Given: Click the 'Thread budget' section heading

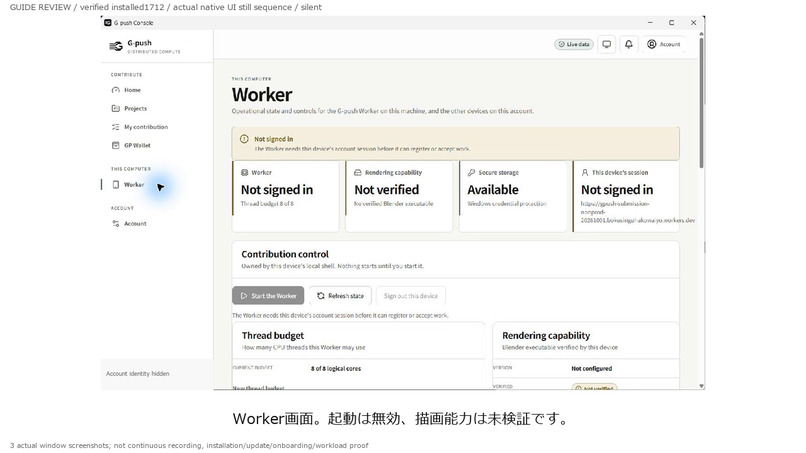Looking at the screenshot, I should pyautogui.click(x=272, y=335).
